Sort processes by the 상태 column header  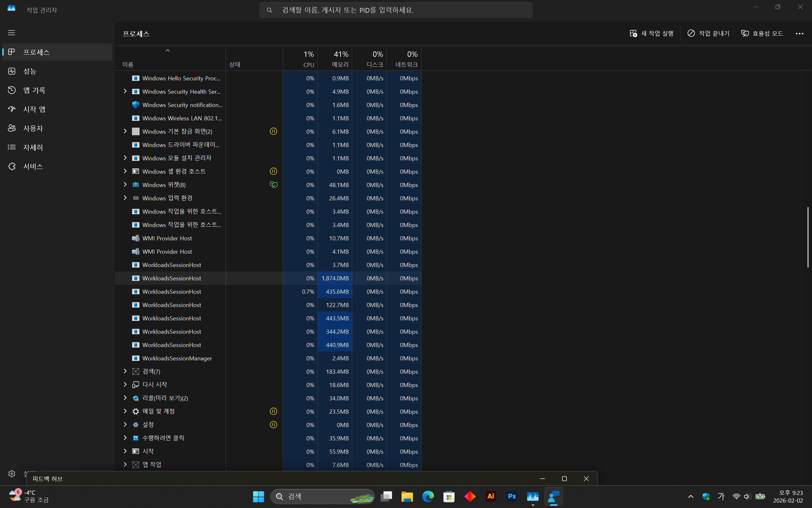point(254,58)
